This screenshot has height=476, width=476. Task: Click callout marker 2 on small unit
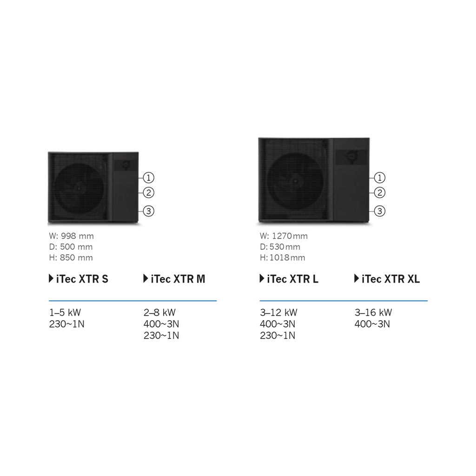pyautogui.click(x=148, y=192)
